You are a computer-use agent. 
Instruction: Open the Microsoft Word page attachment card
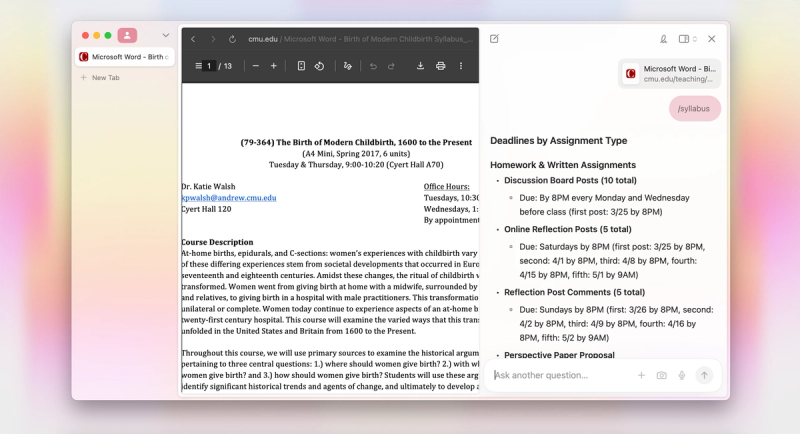pos(669,73)
